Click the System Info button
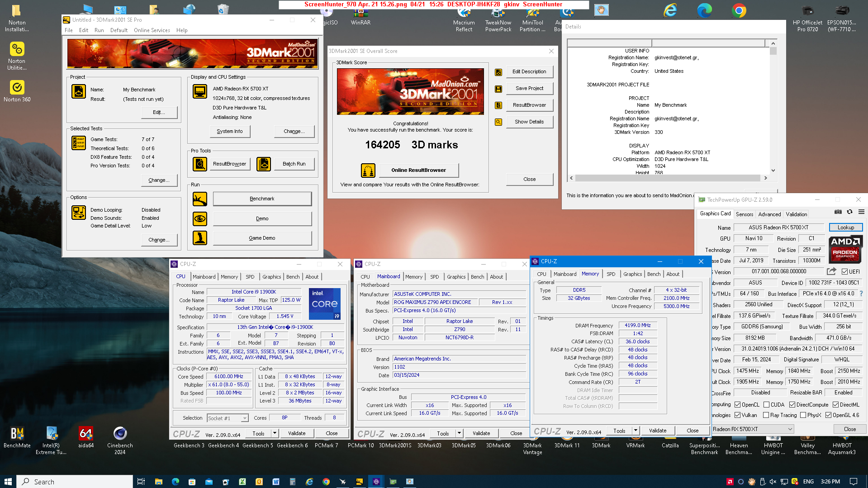 [230, 132]
